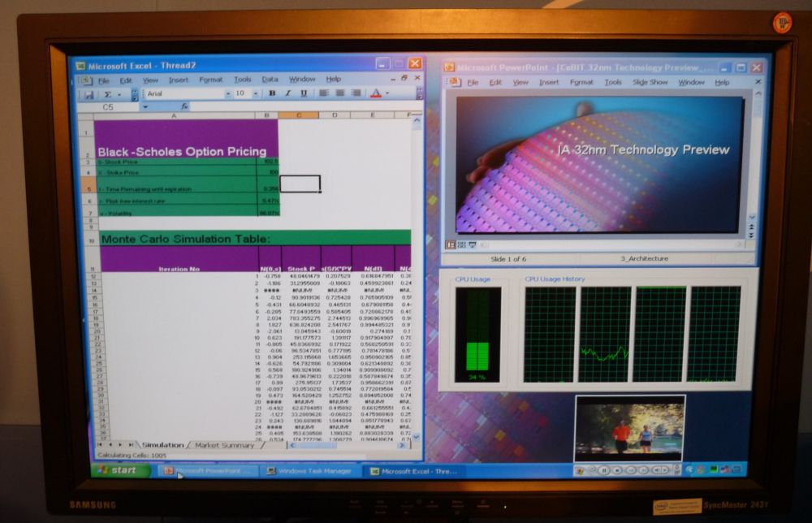Open Excel Window menu

pos(302,80)
